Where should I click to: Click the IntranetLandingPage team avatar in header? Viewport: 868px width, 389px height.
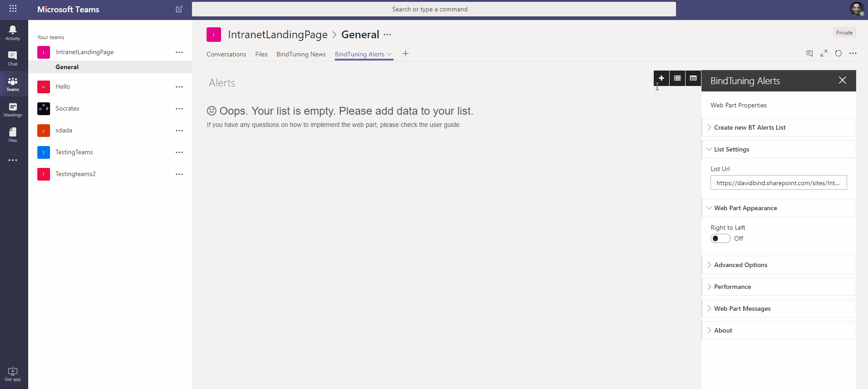click(214, 35)
